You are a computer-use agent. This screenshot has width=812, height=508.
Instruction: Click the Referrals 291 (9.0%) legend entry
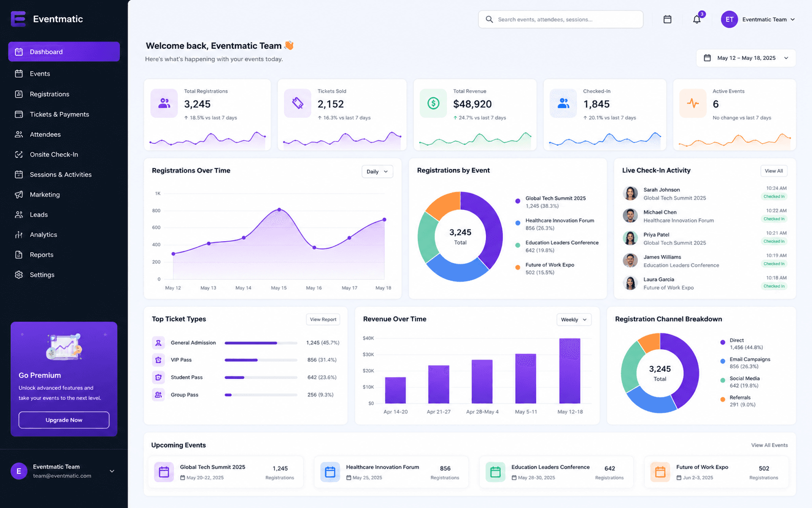(742, 401)
